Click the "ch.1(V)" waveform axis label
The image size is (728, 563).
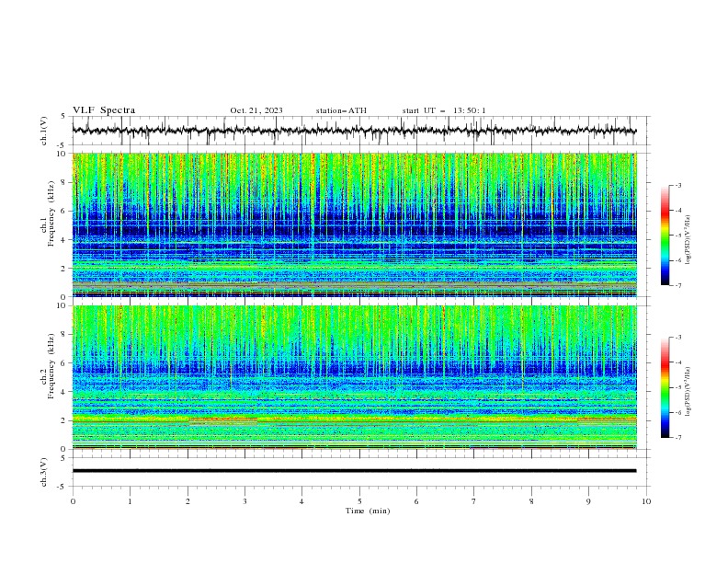coord(44,131)
